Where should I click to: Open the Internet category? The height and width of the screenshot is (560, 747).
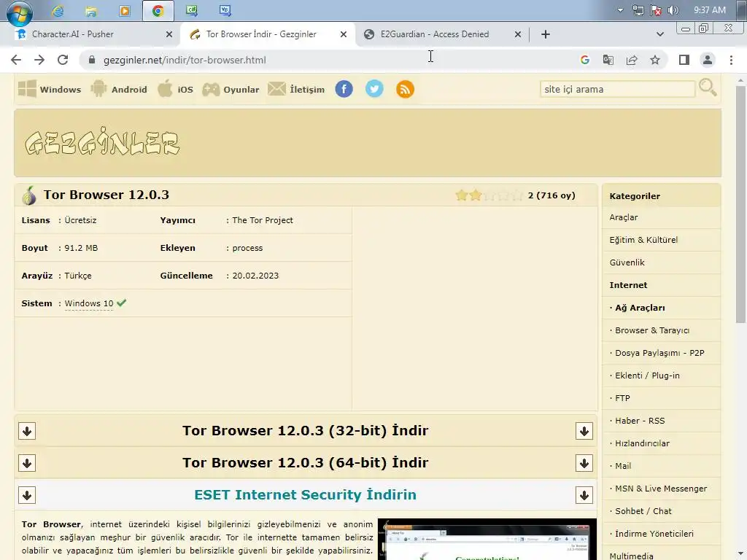coord(628,285)
